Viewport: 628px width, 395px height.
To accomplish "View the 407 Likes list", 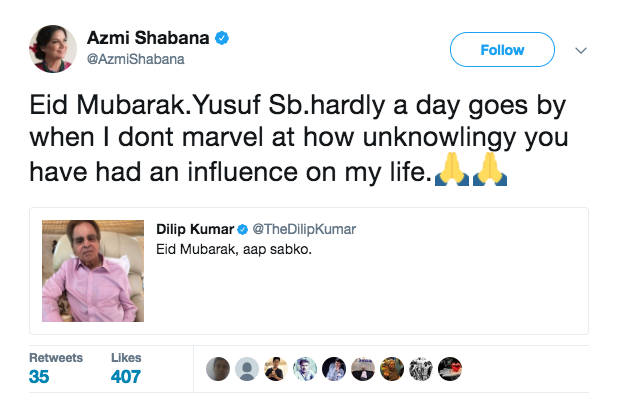I will (x=126, y=369).
